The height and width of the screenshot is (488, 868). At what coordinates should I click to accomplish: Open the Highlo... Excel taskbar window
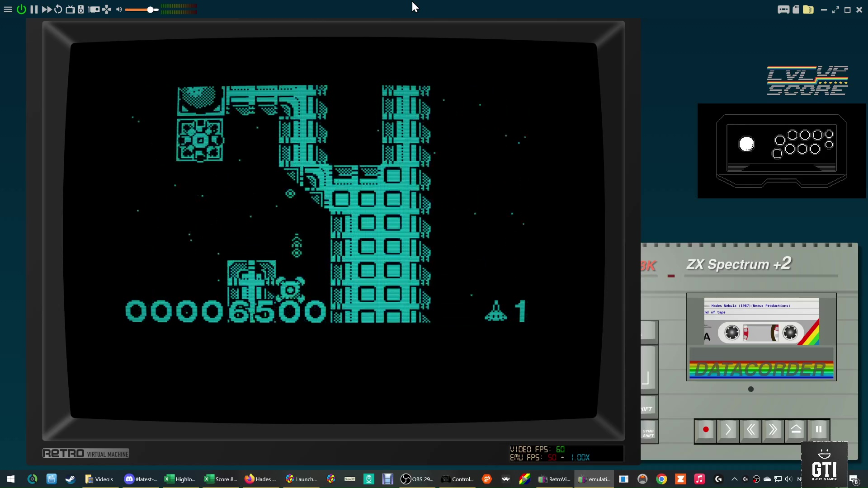(180, 479)
